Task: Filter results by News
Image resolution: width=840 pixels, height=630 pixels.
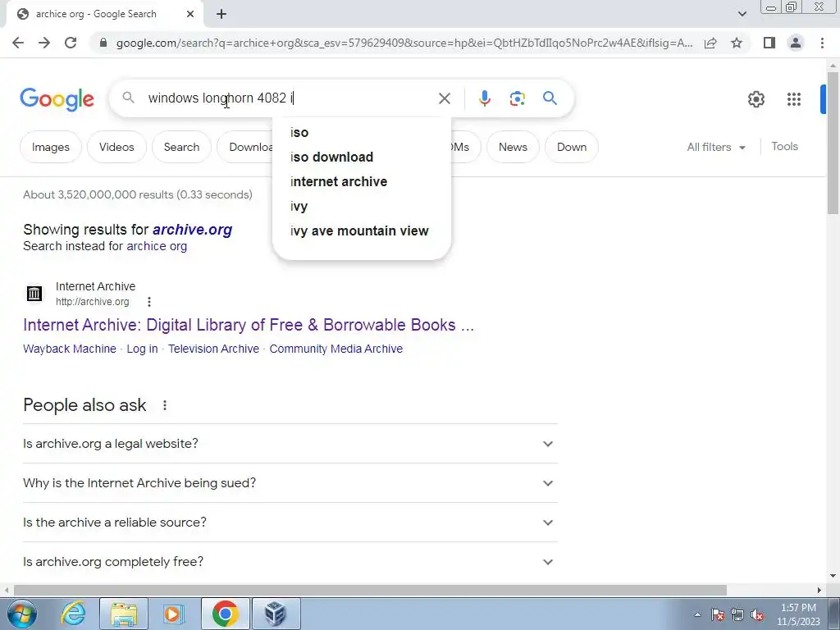Action: tap(513, 147)
